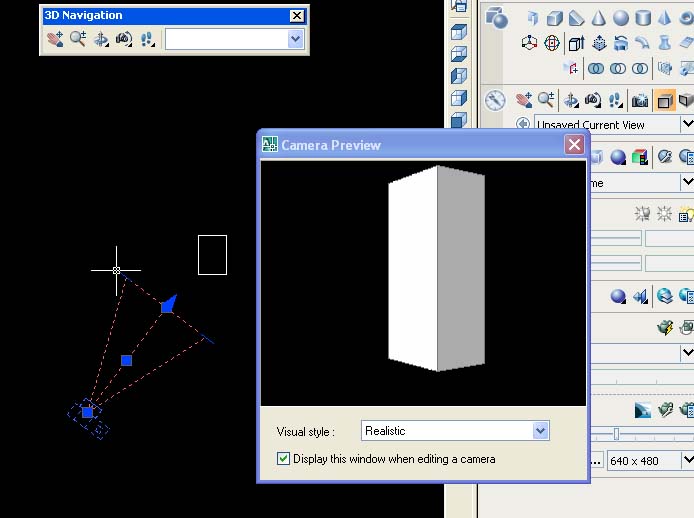Click Zoom icon in 3D Navigation toolbar
This screenshot has height=518, width=694.
tap(78, 39)
